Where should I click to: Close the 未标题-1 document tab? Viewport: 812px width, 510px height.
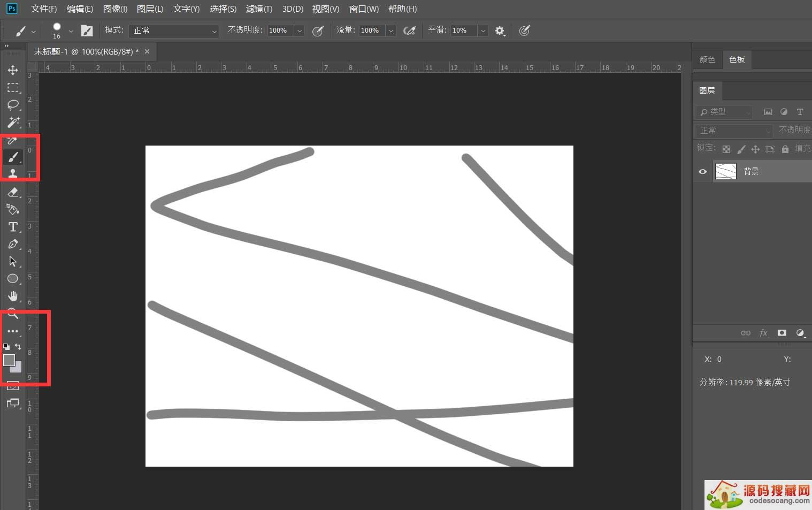coord(147,51)
